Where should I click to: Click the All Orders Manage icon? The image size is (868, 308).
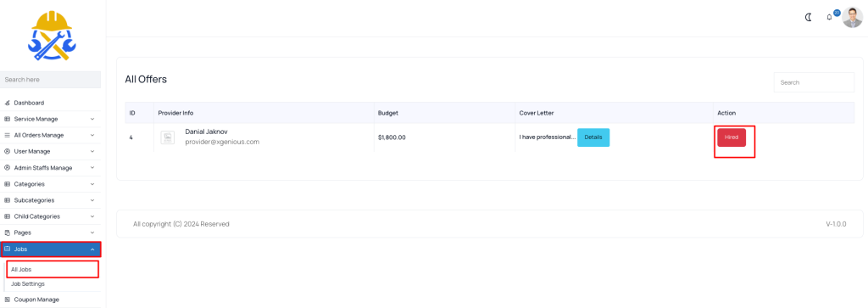click(7, 135)
